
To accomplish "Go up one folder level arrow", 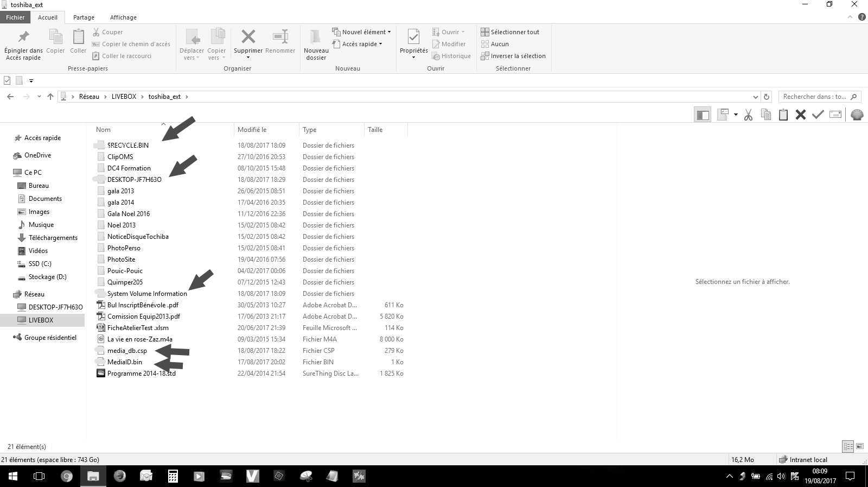I will pyautogui.click(x=50, y=97).
